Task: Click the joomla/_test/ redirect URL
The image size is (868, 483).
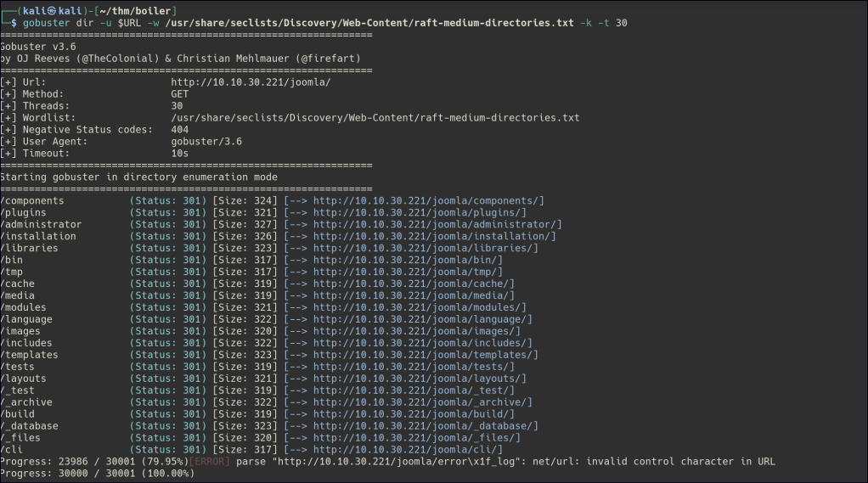Action: point(414,390)
